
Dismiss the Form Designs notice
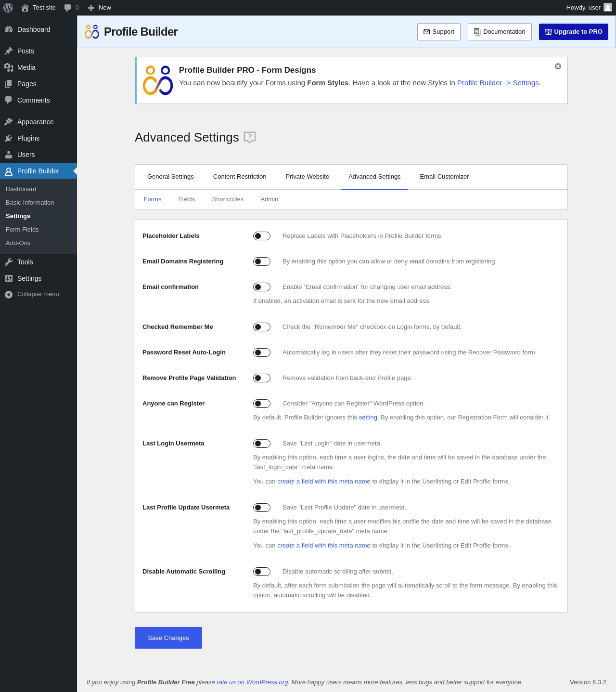pos(558,66)
